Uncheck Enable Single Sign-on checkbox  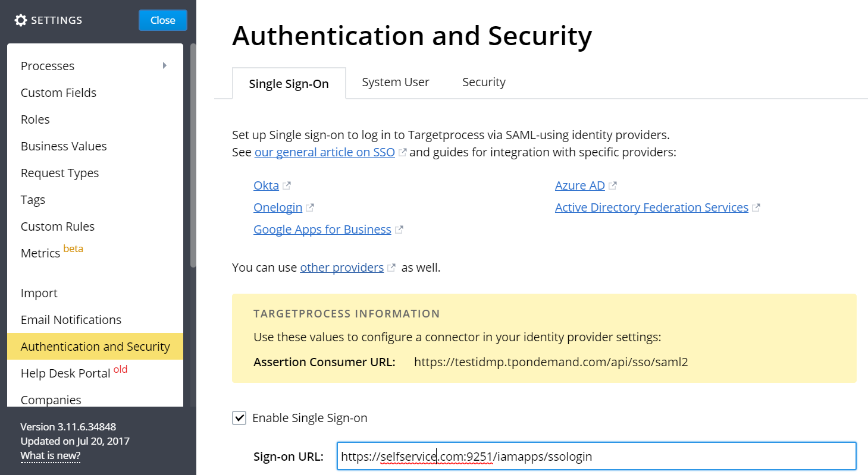pyautogui.click(x=239, y=418)
